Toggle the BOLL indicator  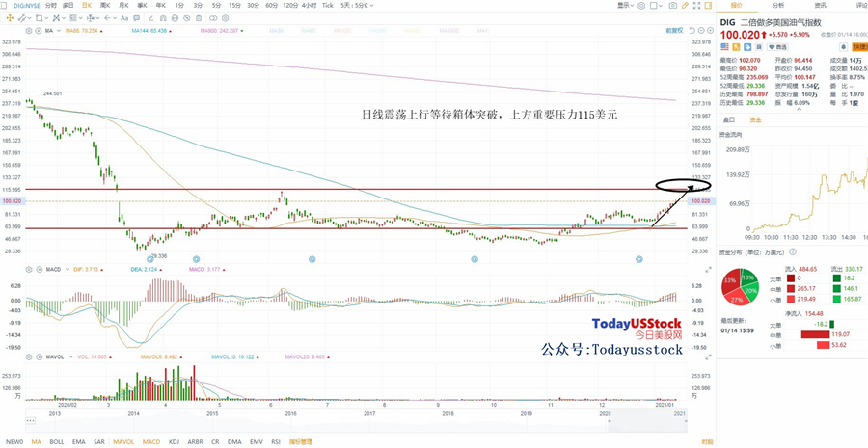click(57, 442)
